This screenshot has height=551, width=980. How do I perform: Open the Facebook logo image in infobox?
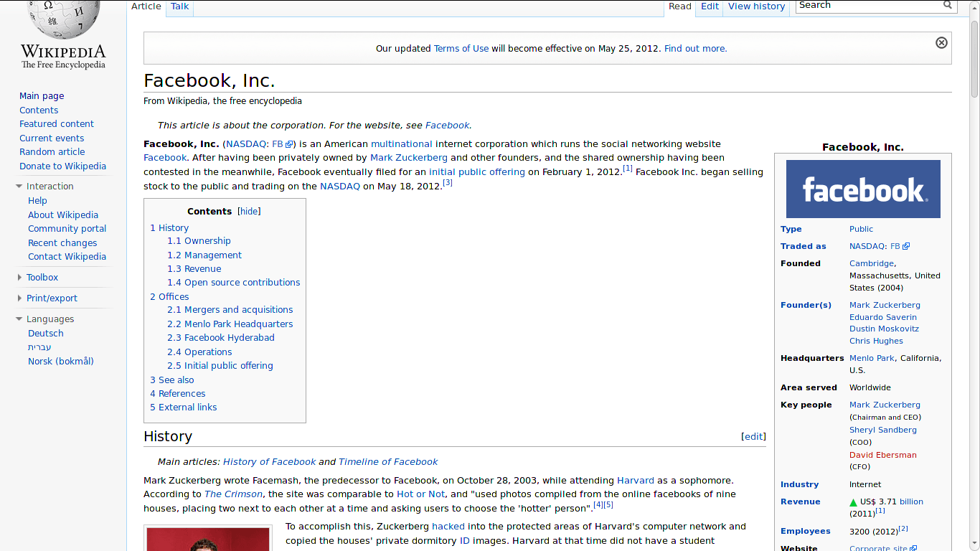(x=863, y=189)
